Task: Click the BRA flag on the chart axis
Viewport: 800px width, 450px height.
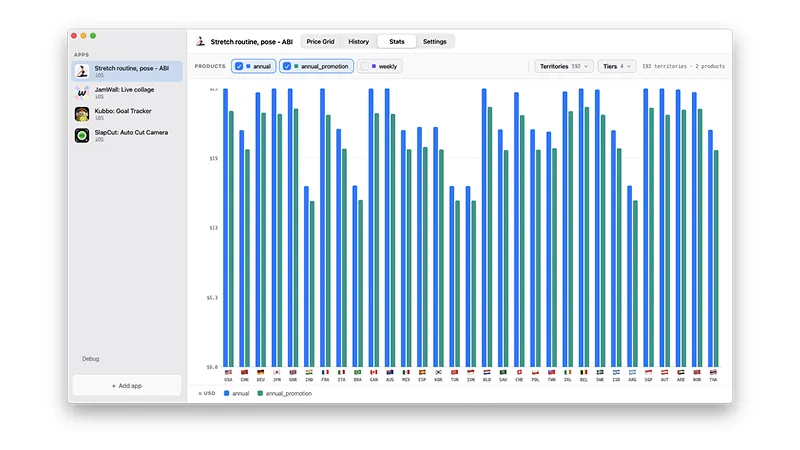Action: 358,372
